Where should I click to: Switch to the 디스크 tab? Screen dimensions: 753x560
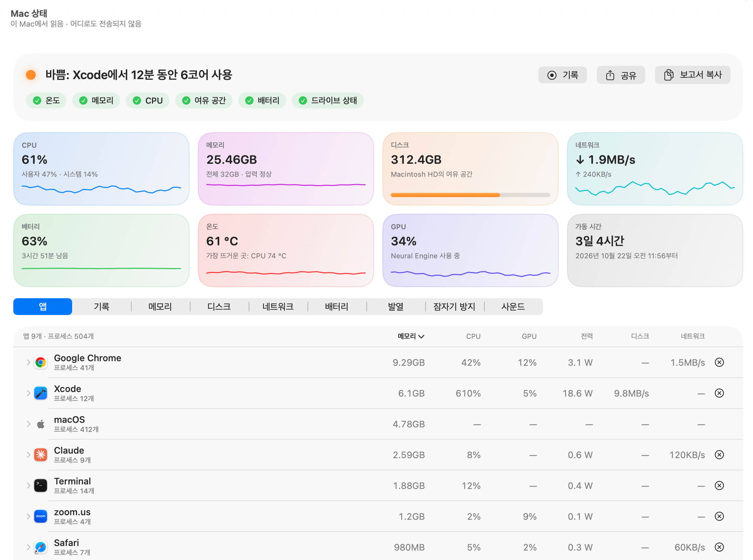pyautogui.click(x=219, y=307)
